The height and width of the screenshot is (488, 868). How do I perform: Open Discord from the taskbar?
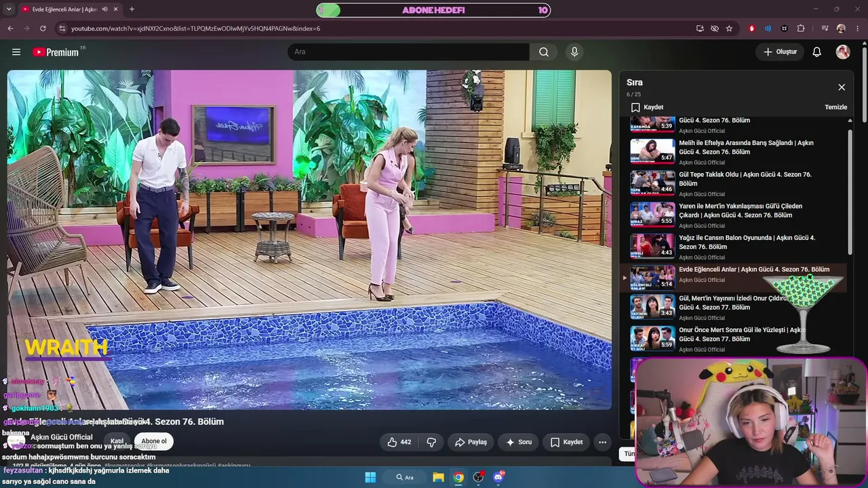pyautogui.click(x=498, y=477)
